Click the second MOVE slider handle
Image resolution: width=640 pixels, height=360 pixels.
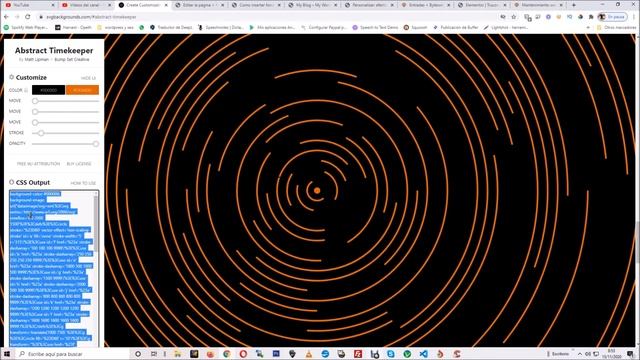coord(35,111)
